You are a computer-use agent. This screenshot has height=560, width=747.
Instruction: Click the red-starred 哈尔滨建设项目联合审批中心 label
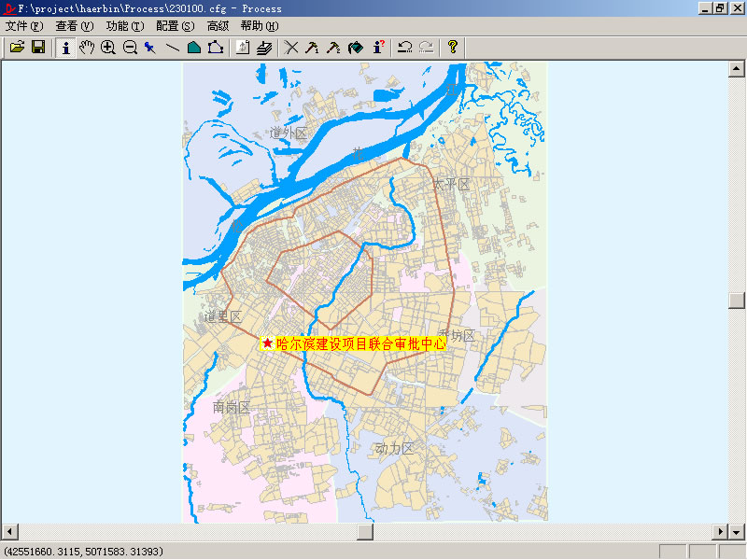(x=353, y=343)
